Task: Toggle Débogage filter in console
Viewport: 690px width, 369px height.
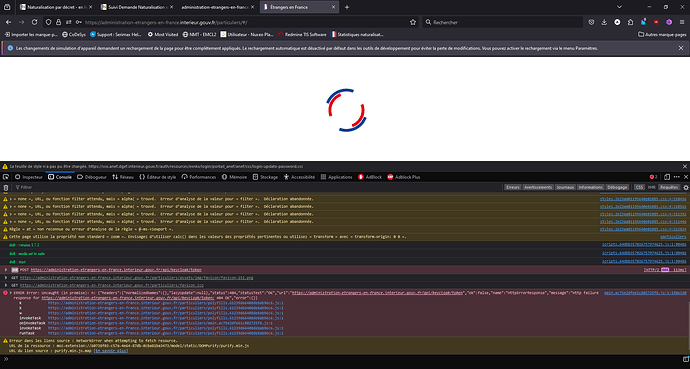Action: pos(617,187)
